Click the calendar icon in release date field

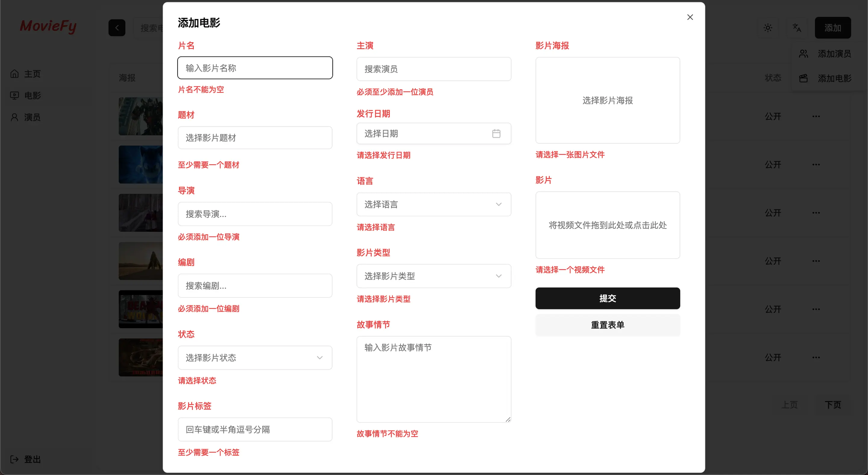(496, 134)
